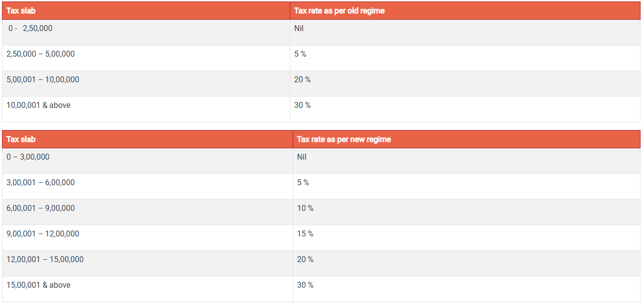The image size is (644, 303).
Task: Select the '0 – 3,00,000' slab cell
Action: (28, 157)
